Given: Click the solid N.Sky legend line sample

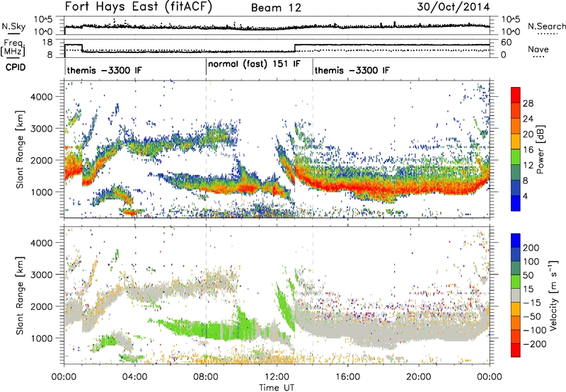Looking at the screenshot, I should click(x=13, y=33).
